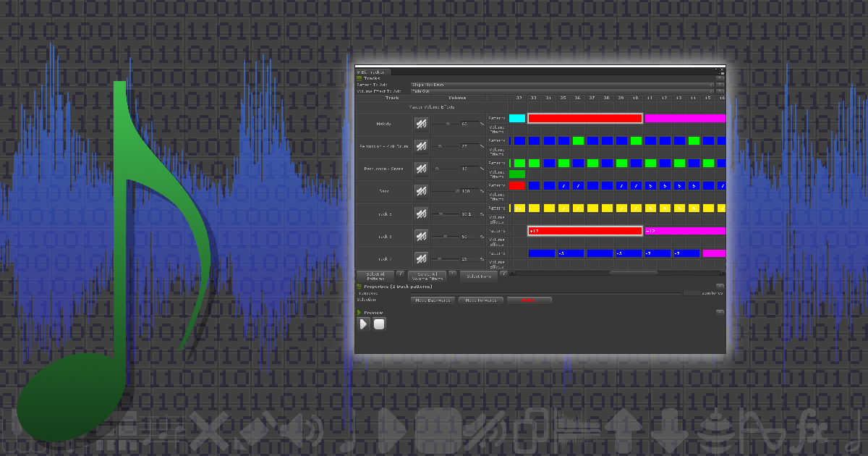Click the green icon beside the Tracks header
Screen dimensions: 868x456
click(x=358, y=78)
